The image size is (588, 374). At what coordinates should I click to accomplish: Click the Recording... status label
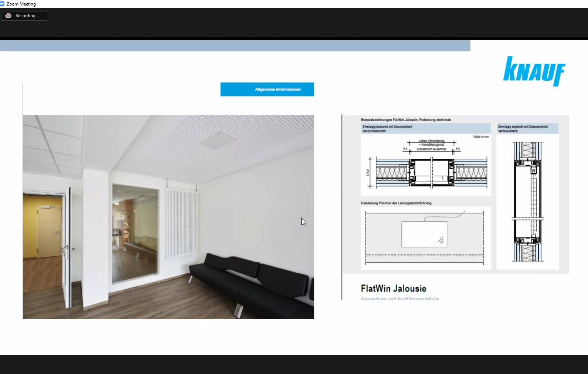(27, 16)
